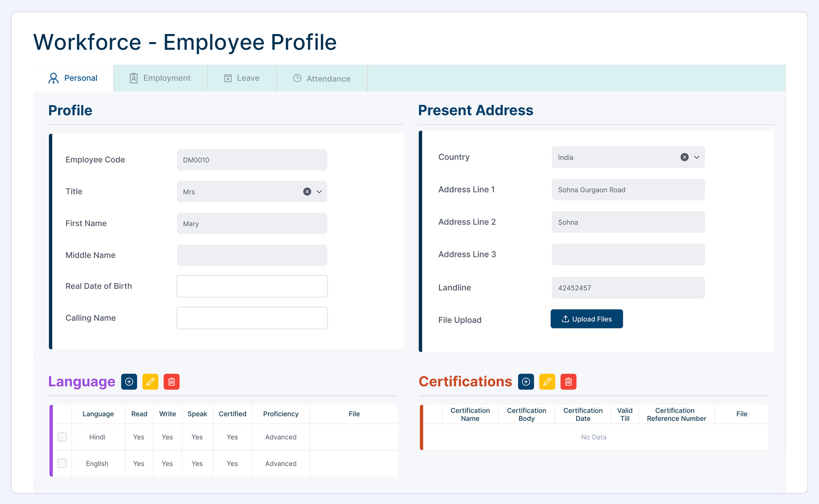Tick the English language row checkbox
The width and height of the screenshot is (819, 504).
pyautogui.click(x=62, y=463)
